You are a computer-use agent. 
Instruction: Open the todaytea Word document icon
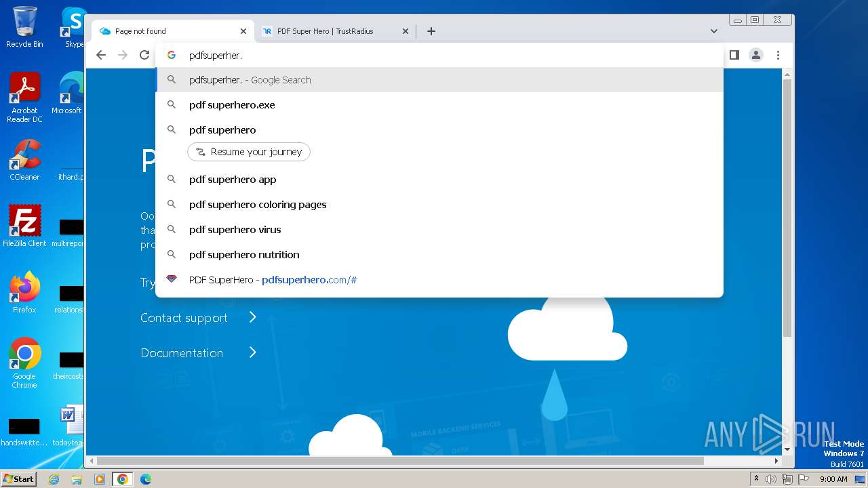68,426
